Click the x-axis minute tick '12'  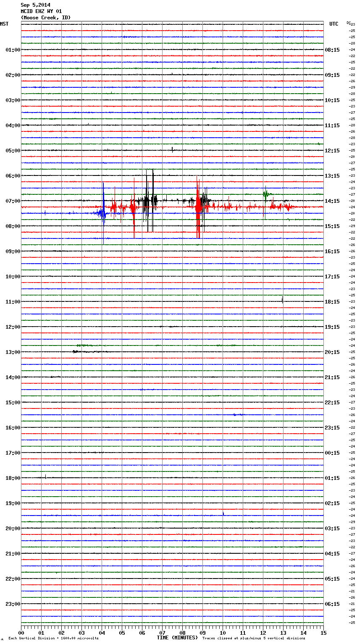263,633
